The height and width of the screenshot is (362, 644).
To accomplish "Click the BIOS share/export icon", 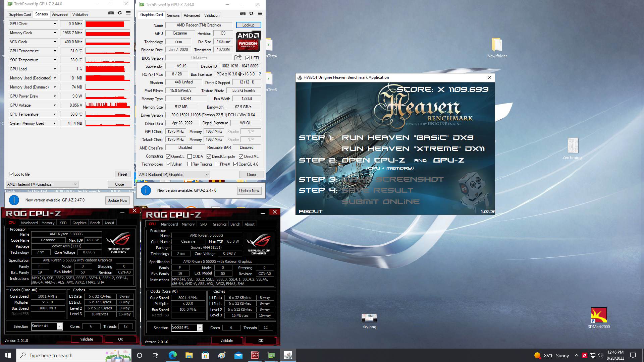I will (x=238, y=58).
